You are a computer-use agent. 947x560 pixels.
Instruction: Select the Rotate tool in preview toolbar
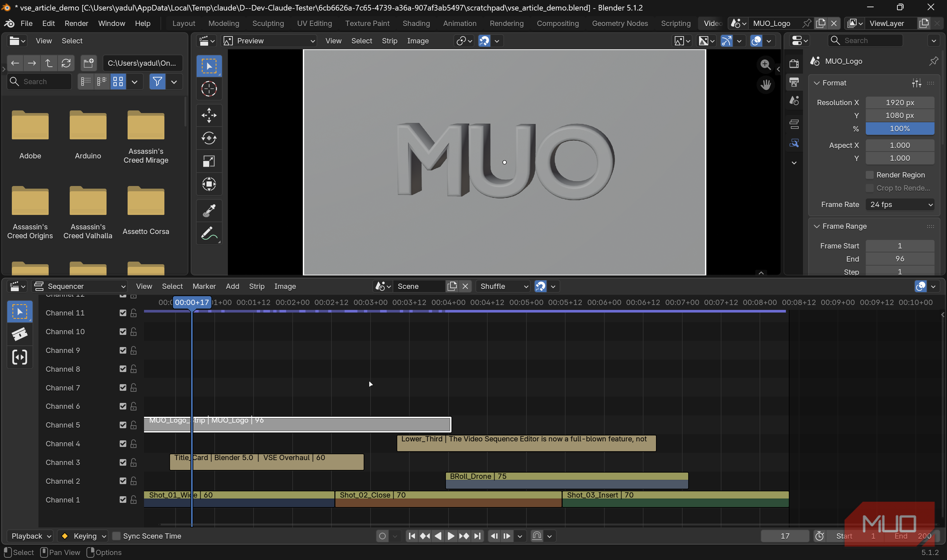(209, 138)
